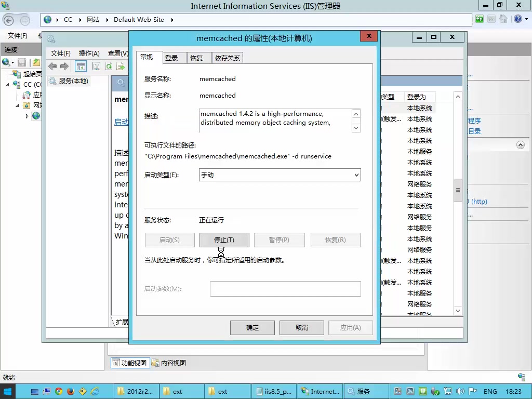
Task: Click the forward arrow in Services toolbar
Action: [64, 66]
